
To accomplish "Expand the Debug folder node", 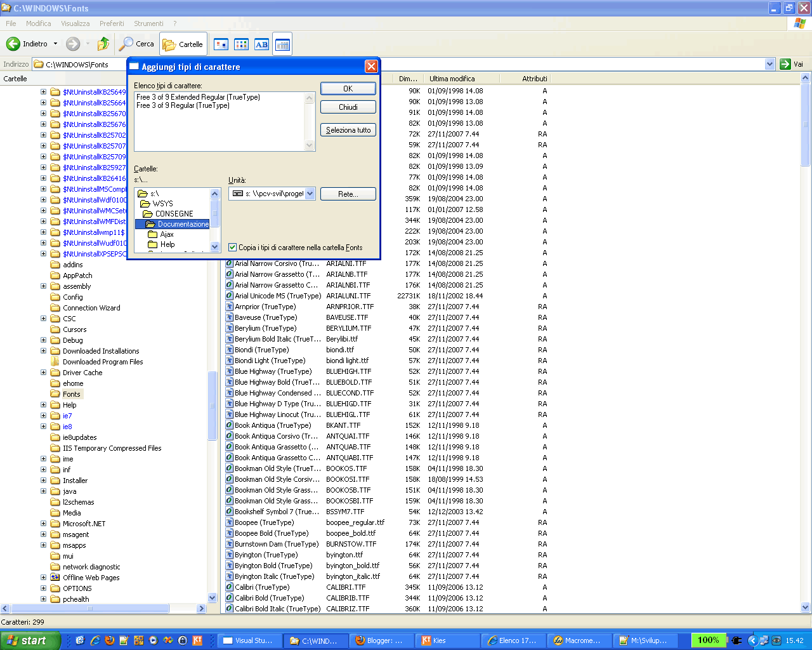I will click(x=43, y=340).
